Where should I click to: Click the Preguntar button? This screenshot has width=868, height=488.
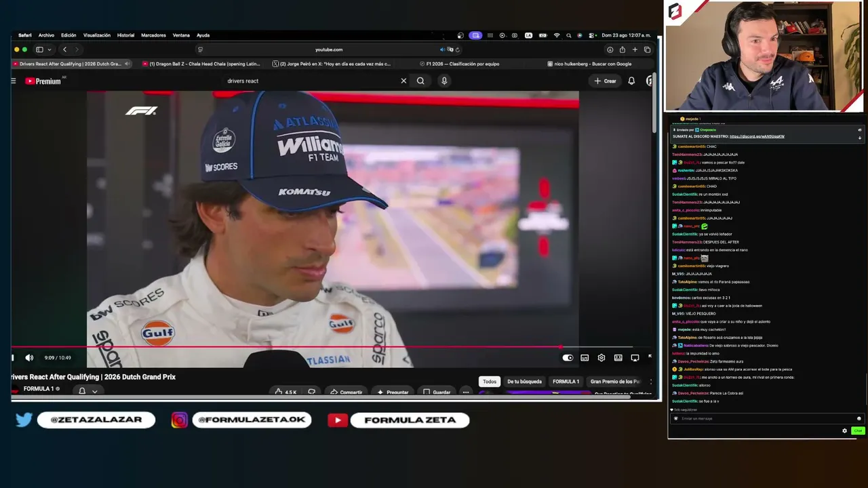[393, 392]
